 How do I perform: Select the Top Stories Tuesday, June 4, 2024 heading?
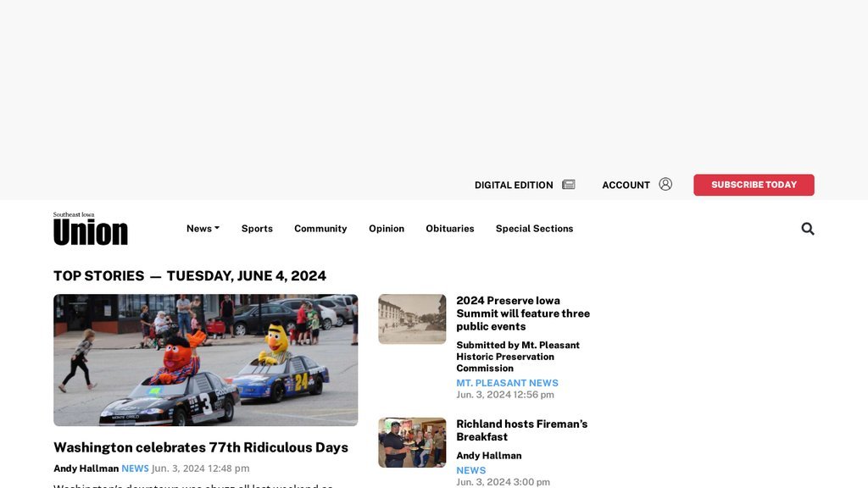pos(190,275)
